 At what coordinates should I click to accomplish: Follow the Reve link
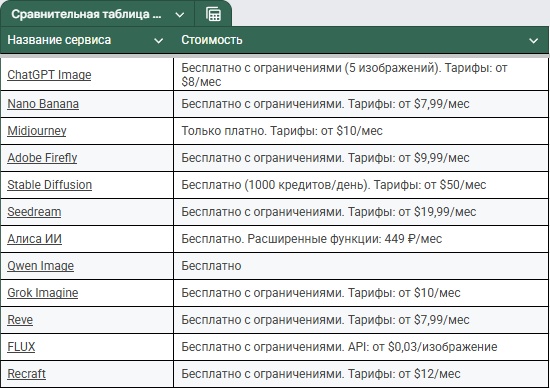(20, 320)
